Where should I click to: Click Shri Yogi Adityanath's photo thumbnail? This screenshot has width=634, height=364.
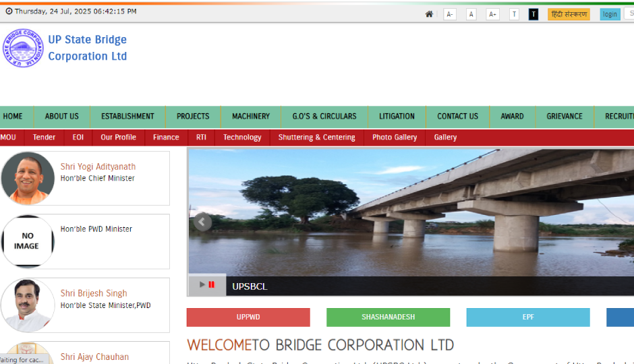coord(28,178)
